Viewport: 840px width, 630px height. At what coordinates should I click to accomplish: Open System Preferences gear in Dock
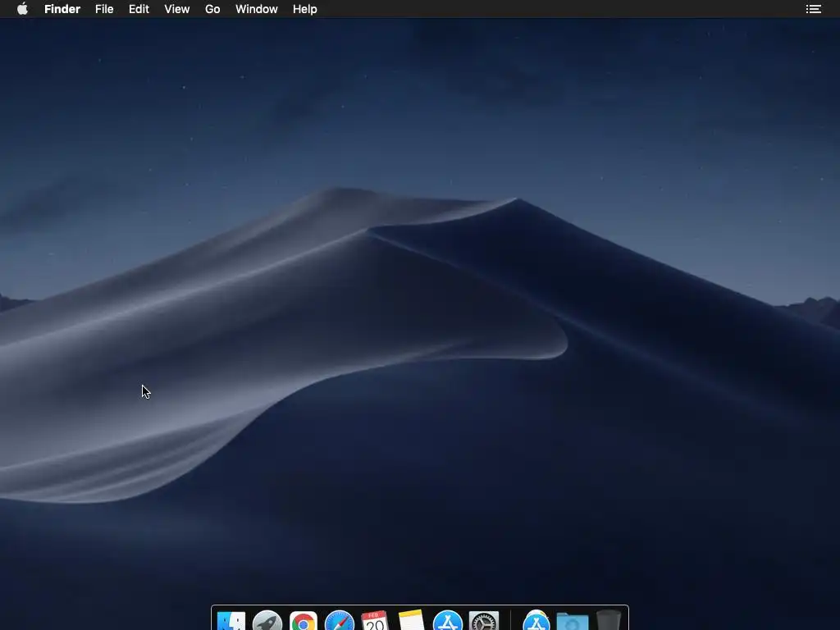click(484, 620)
